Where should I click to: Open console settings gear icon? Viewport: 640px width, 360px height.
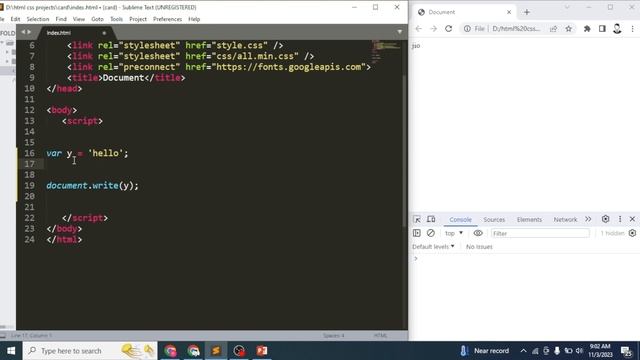click(x=632, y=233)
